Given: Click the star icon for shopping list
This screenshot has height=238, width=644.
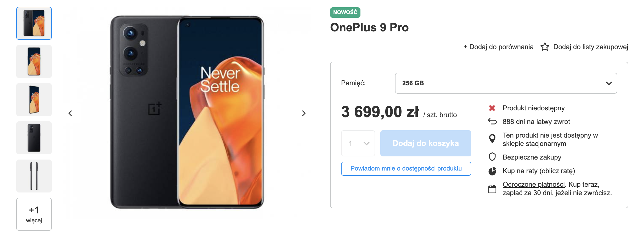Looking at the screenshot, I should click(x=545, y=47).
